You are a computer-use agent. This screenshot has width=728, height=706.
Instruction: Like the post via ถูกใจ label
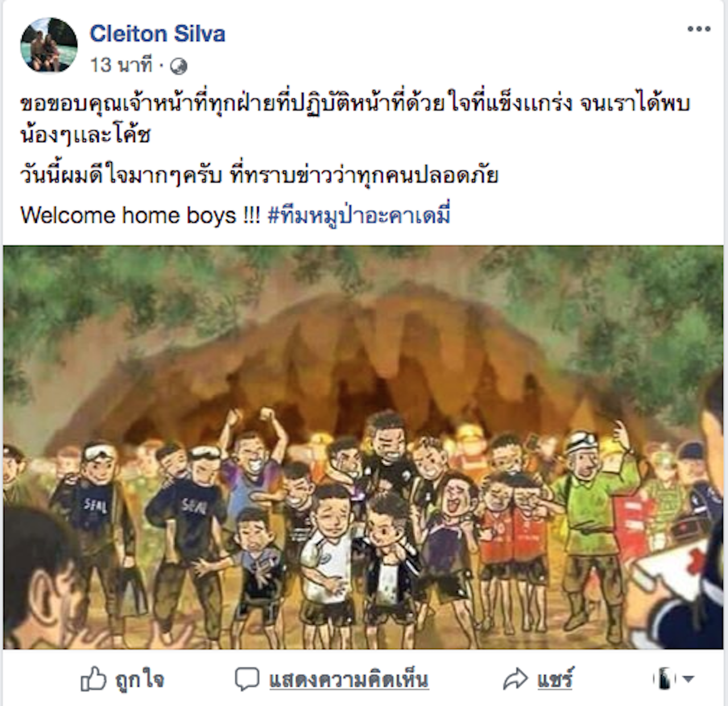(140, 680)
